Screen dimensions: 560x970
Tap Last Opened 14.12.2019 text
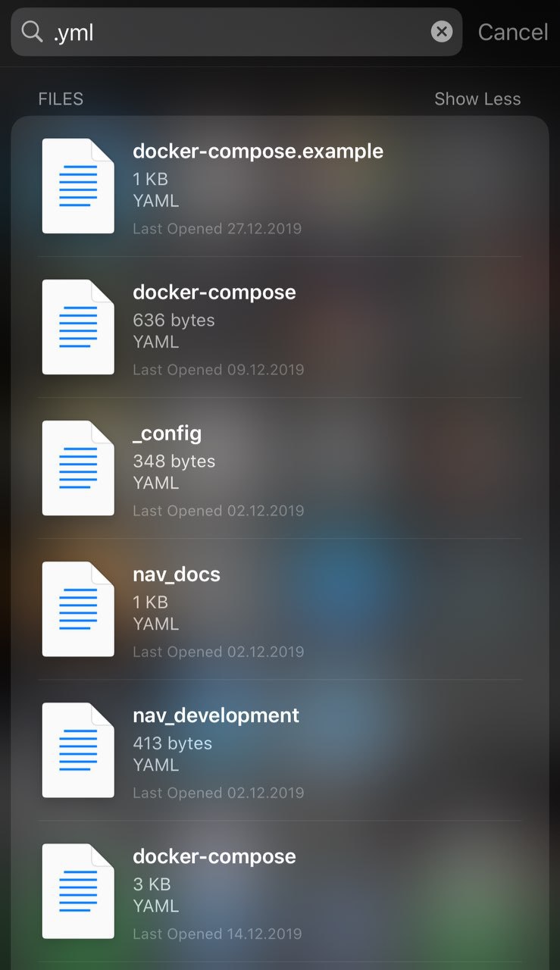pyautogui.click(x=217, y=934)
